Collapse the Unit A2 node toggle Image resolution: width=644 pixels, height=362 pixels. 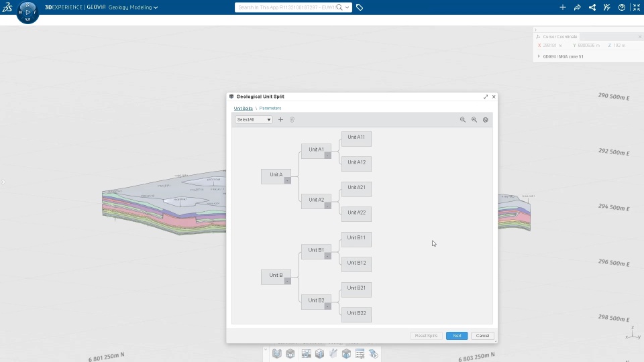327,206
